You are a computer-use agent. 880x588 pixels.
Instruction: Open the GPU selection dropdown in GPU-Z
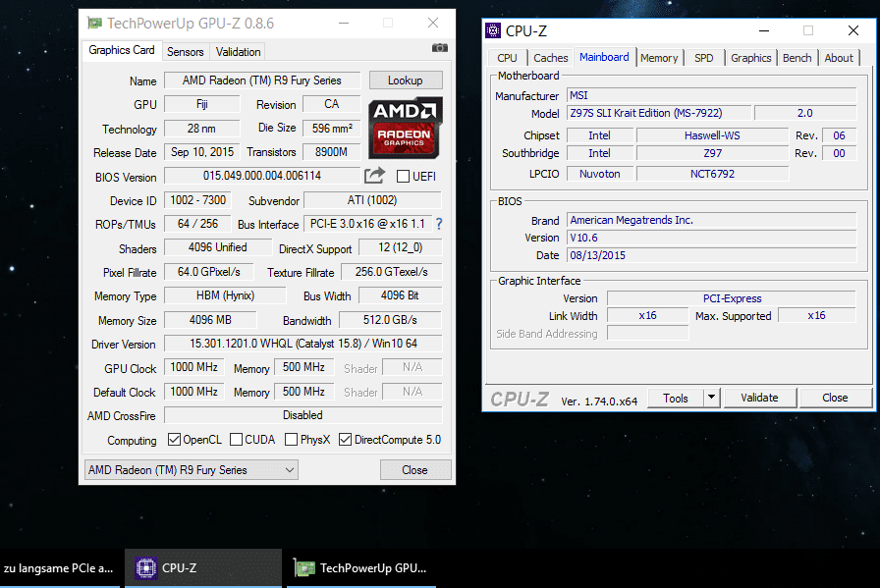(191, 470)
